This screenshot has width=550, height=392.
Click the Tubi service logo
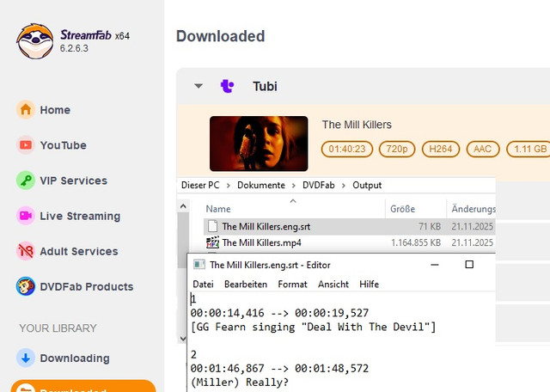pyautogui.click(x=227, y=86)
